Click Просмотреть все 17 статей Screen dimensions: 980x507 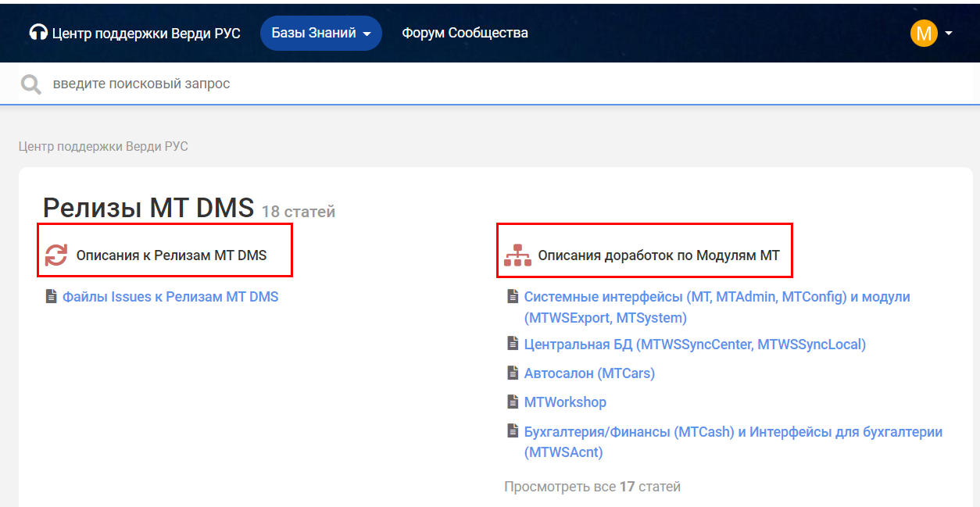pyautogui.click(x=592, y=487)
